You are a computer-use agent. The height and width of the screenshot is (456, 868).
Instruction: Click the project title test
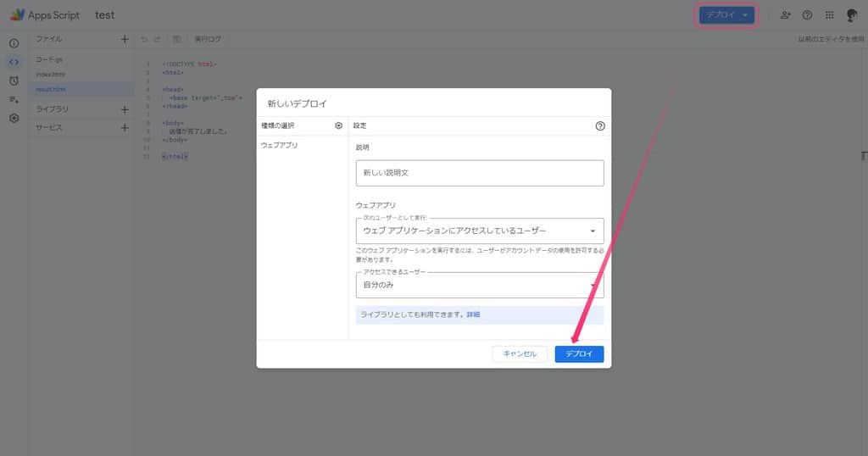[x=104, y=15]
